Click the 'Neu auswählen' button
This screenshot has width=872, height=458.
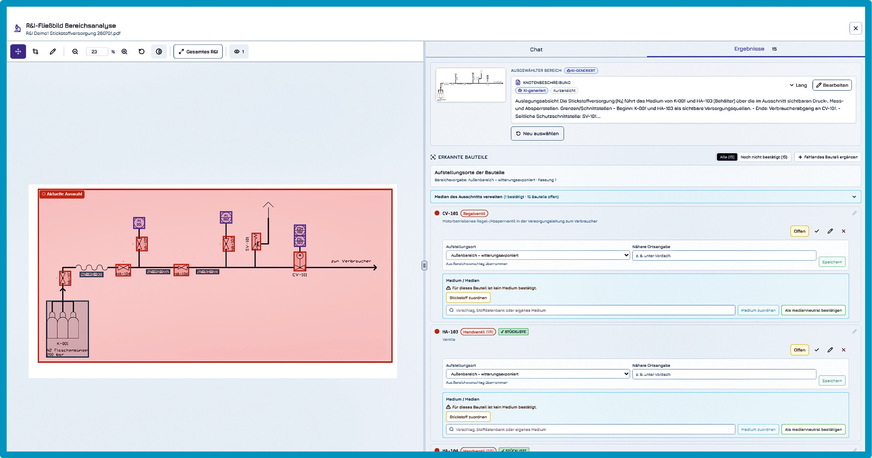click(x=537, y=133)
